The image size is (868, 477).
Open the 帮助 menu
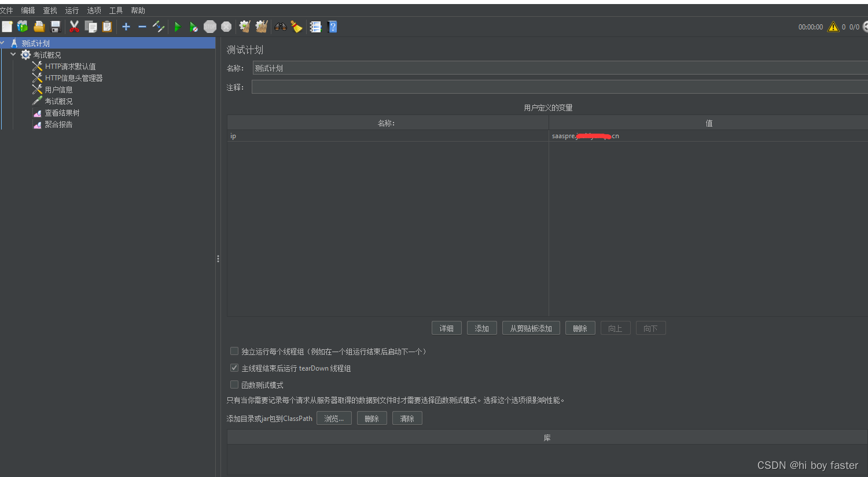(x=138, y=10)
